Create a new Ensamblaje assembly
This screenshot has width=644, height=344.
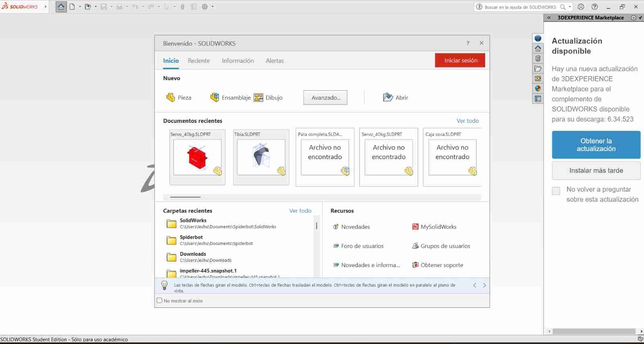[x=230, y=97]
